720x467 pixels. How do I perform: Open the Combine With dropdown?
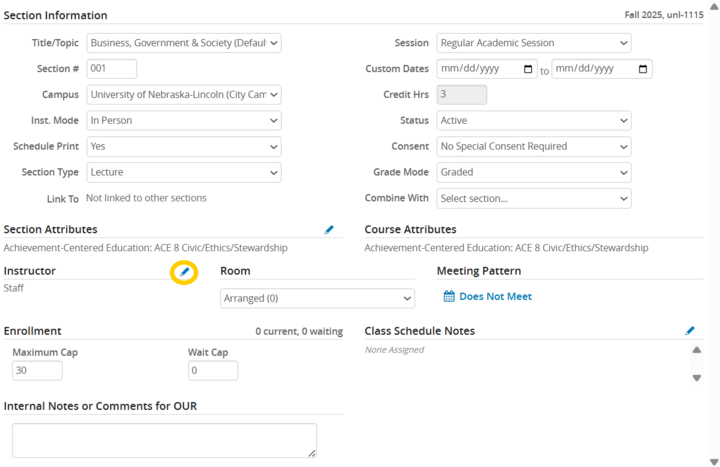(x=534, y=198)
